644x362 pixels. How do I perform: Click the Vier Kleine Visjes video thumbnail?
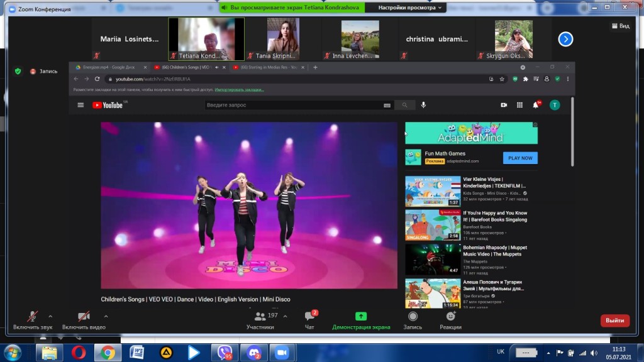433,191
